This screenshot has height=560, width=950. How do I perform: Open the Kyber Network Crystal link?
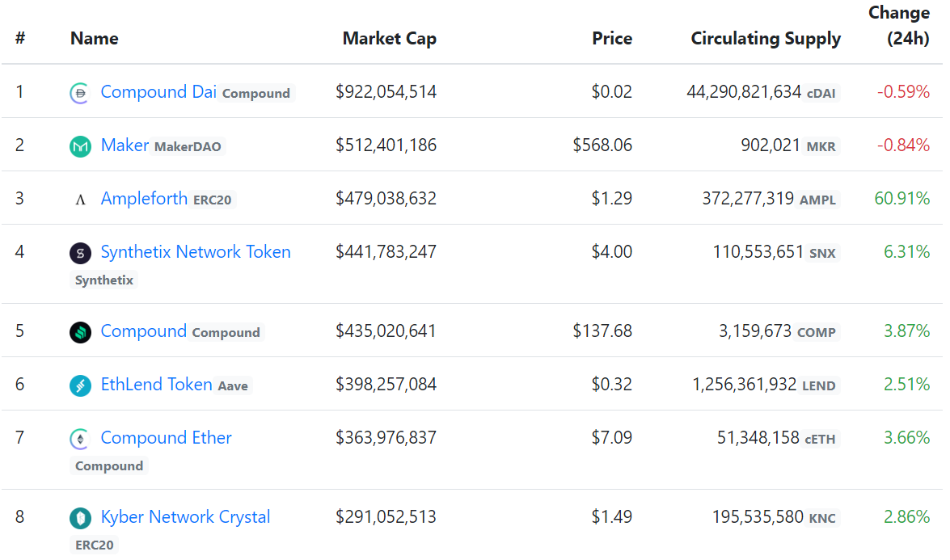(x=185, y=517)
